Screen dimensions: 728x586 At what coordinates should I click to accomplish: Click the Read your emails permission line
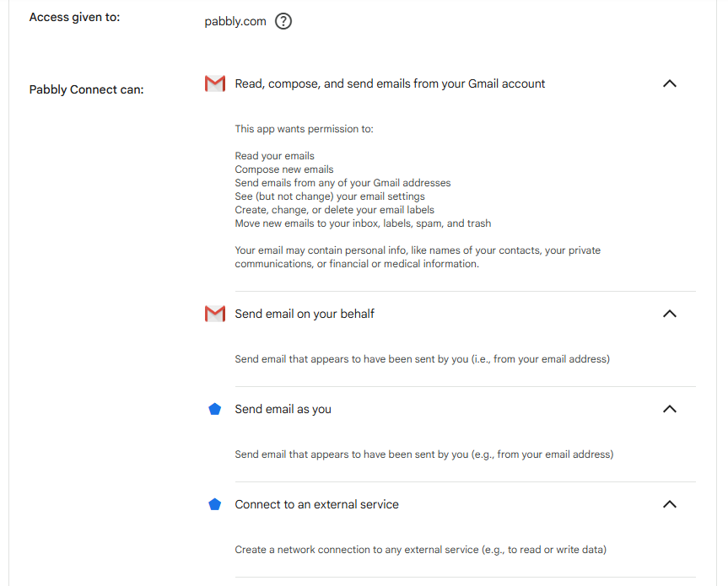click(274, 156)
